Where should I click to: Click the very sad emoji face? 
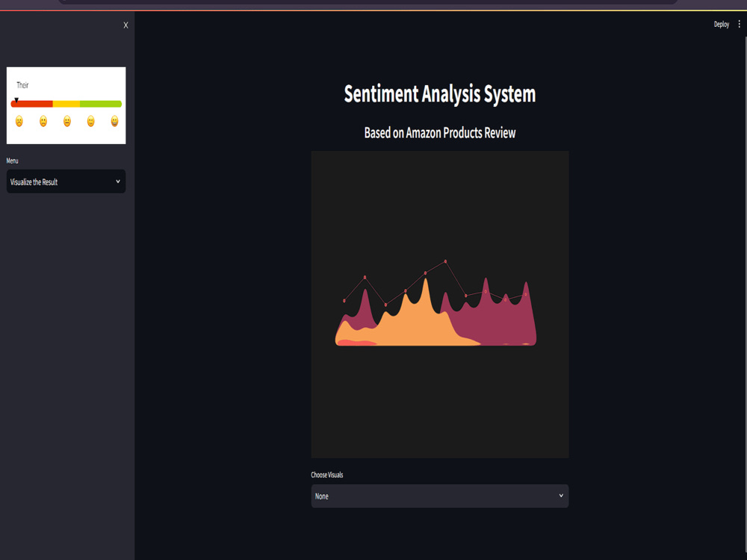click(x=19, y=121)
